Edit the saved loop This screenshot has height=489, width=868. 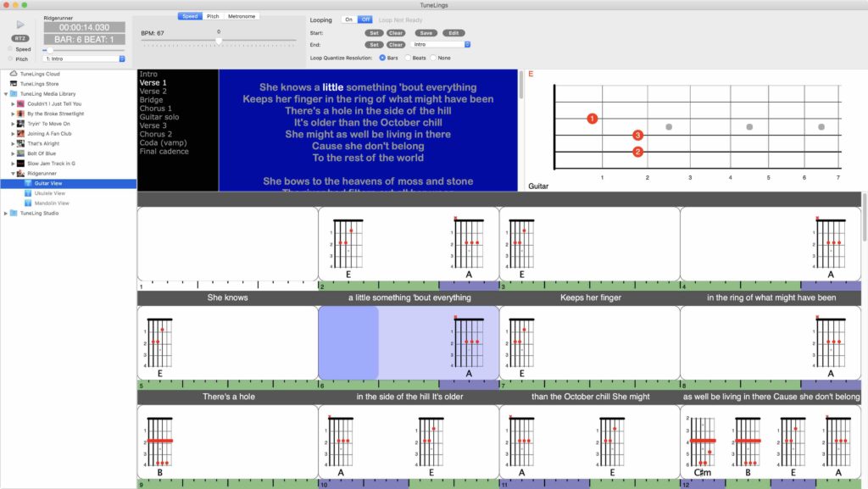(453, 33)
